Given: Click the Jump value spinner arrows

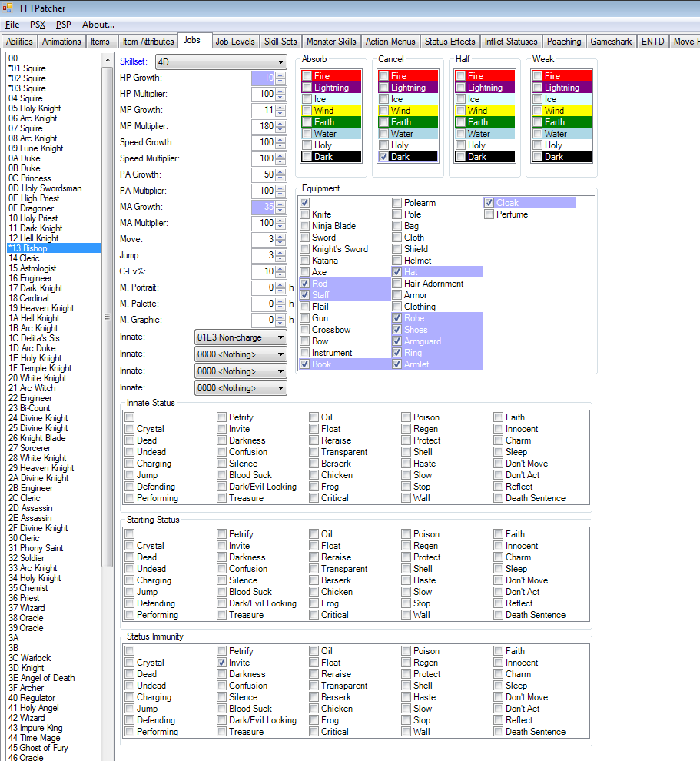Looking at the screenshot, I should (280, 255).
